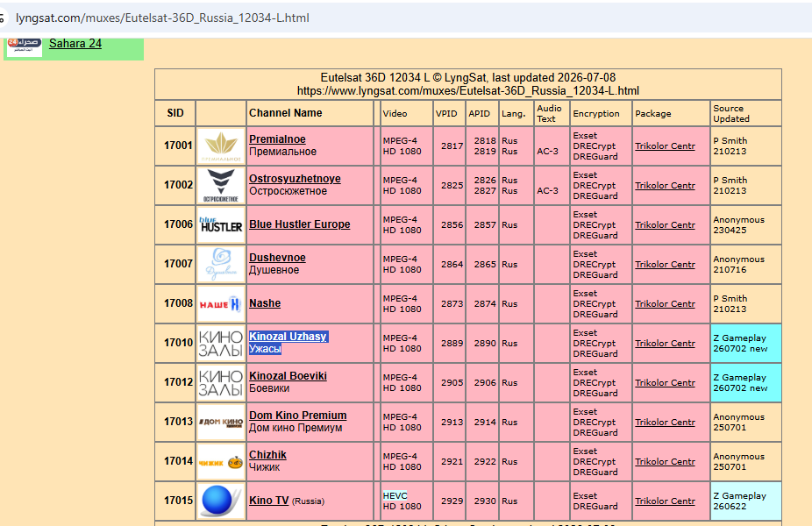Click the Nashe channel name link
Image resolution: width=812 pixels, height=526 pixels.
(x=265, y=303)
